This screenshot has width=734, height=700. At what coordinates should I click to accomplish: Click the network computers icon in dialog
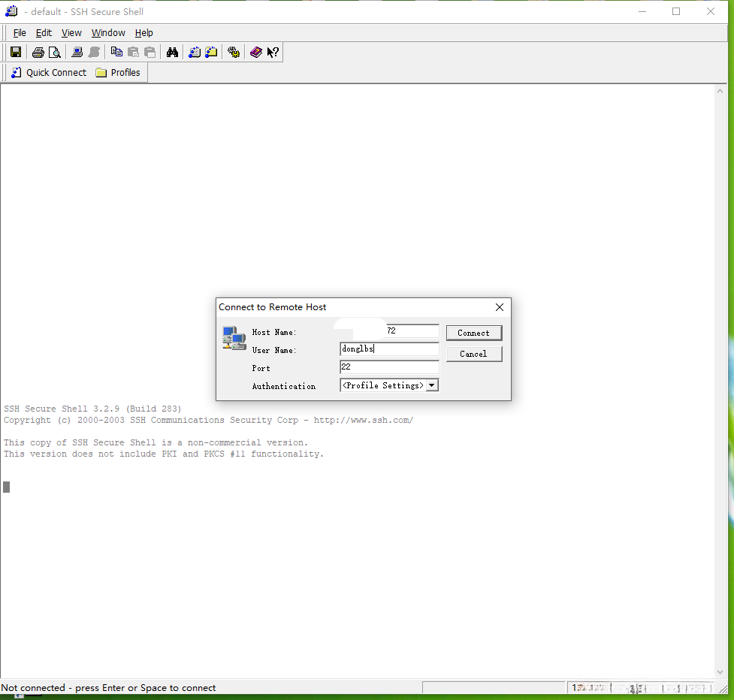coord(234,338)
